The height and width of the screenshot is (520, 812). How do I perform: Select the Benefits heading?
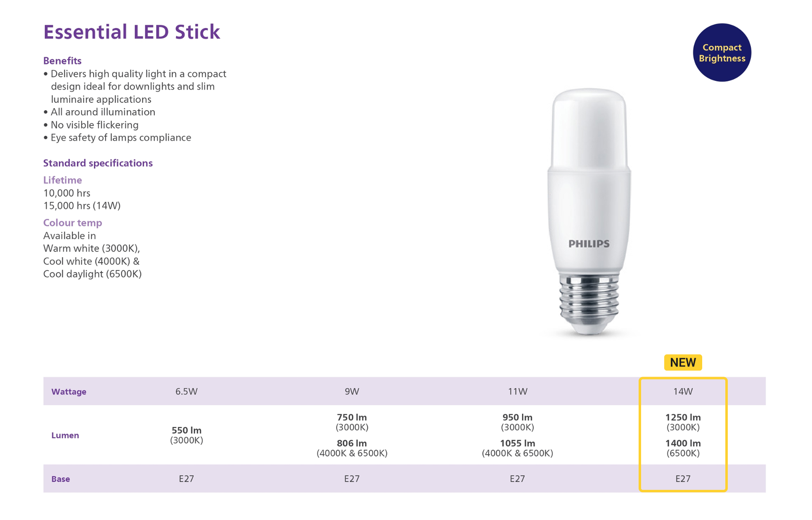click(62, 61)
